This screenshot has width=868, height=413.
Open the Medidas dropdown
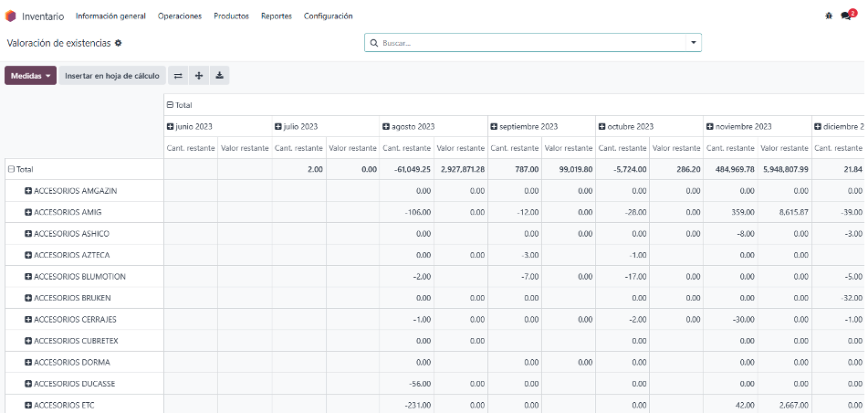click(30, 76)
